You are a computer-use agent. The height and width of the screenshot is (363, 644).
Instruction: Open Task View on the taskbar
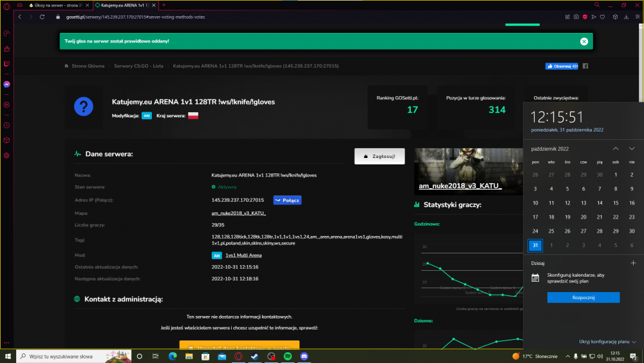(x=155, y=356)
